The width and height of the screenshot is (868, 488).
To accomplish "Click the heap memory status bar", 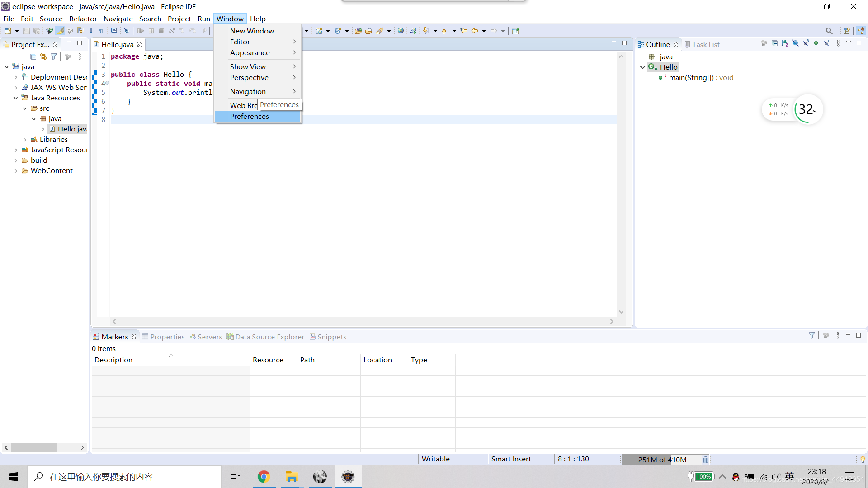I will tap(662, 460).
